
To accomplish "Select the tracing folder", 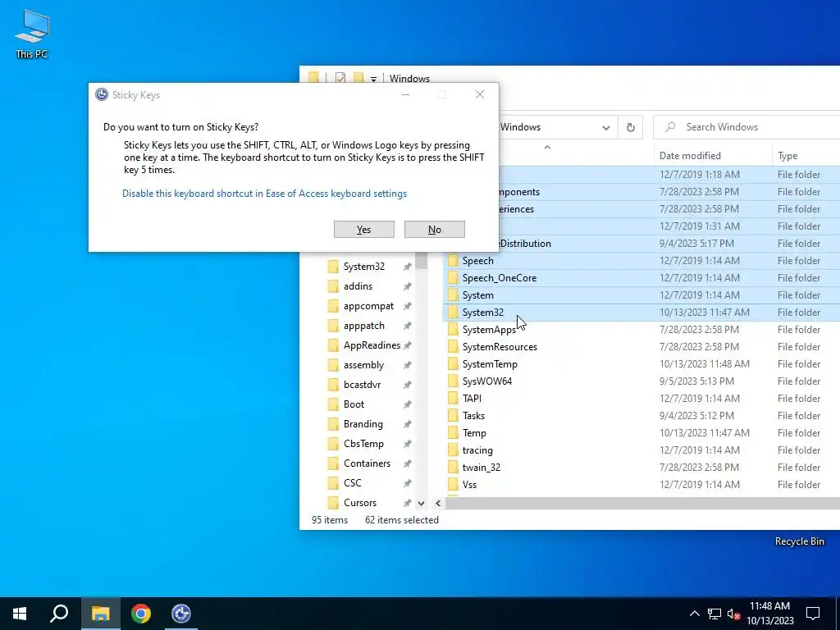I will click(477, 450).
